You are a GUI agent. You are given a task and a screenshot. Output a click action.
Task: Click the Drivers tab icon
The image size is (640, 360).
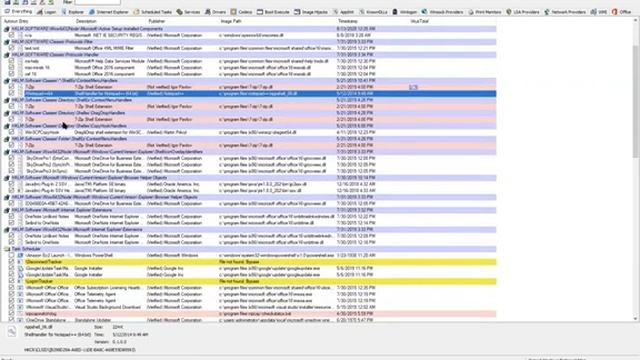(x=208, y=12)
